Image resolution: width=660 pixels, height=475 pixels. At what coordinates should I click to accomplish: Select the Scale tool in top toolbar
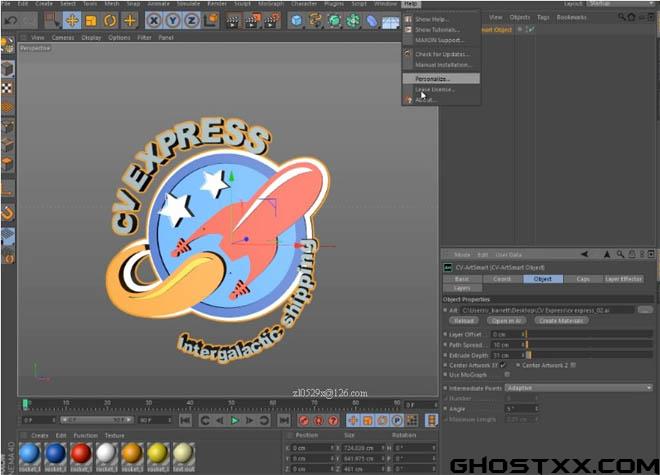point(91,20)
